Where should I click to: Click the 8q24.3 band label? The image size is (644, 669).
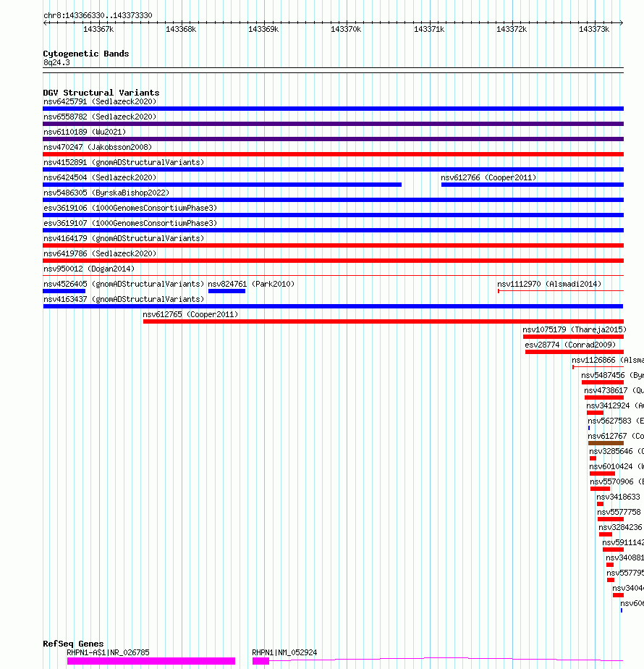point(56,63)
